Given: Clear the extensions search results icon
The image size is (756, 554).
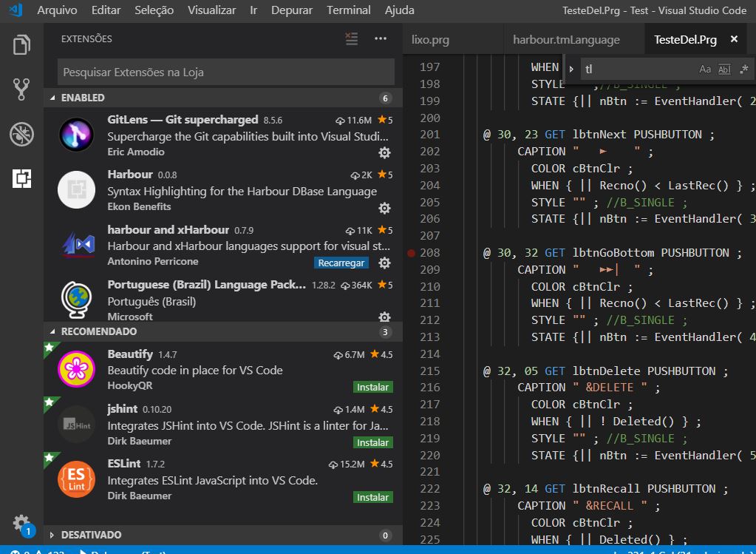Looking at the screenshot, I should click(352, 38).
